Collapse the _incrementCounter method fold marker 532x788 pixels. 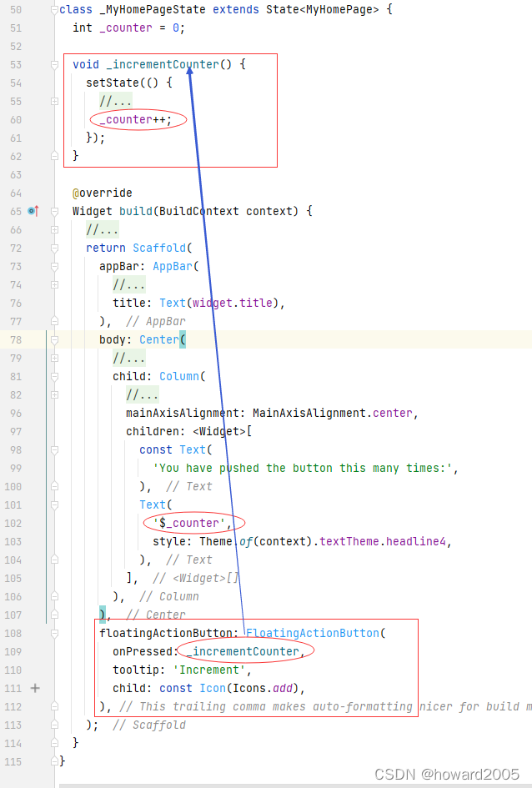pos(54,64)
